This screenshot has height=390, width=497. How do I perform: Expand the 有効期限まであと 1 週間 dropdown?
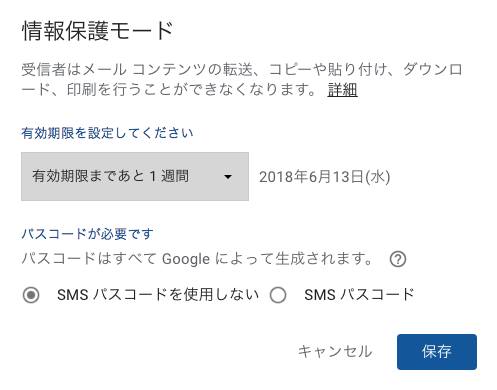click(135, 177)
